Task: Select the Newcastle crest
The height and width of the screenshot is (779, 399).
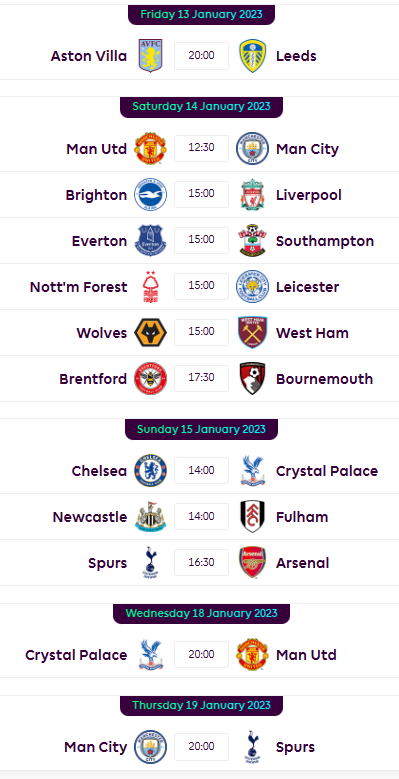Action: coord(151,517)
